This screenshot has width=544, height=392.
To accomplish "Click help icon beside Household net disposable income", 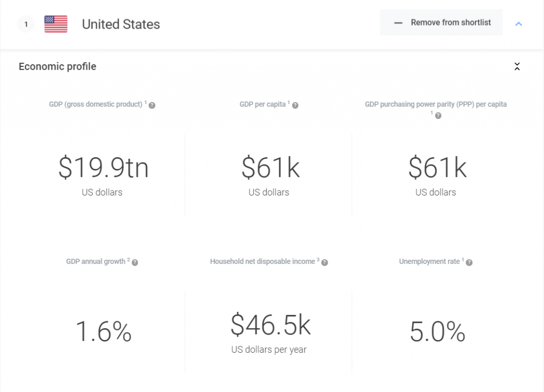I will point(325,263).
